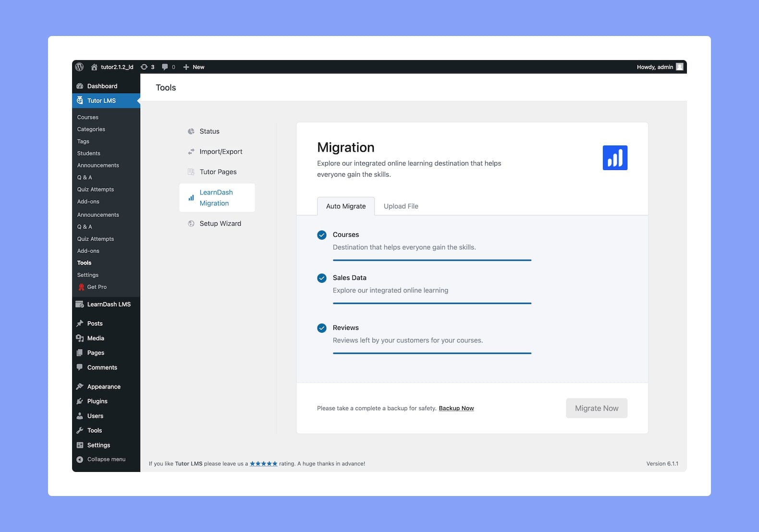
Task: Toggle the Sales Data checkbox
Action: click(x=322, y=278)
